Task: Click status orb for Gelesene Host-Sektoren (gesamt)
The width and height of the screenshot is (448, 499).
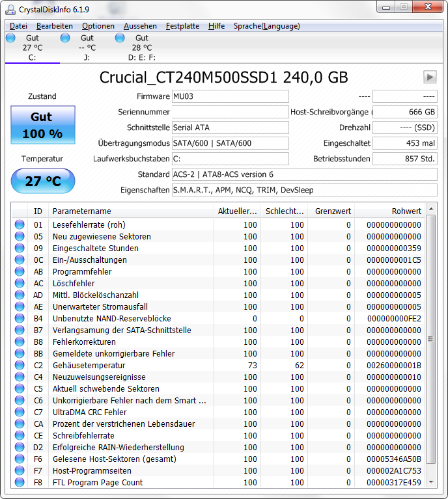Action: 20,459
